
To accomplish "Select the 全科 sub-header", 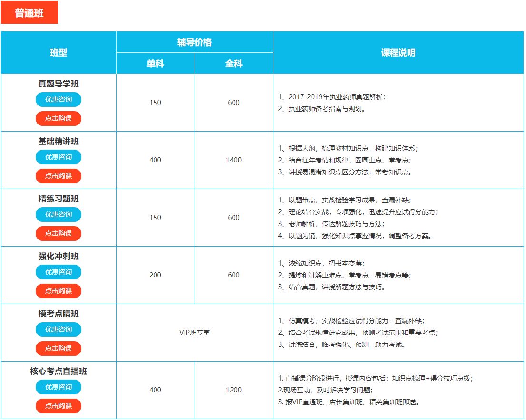I will (234, 64).
